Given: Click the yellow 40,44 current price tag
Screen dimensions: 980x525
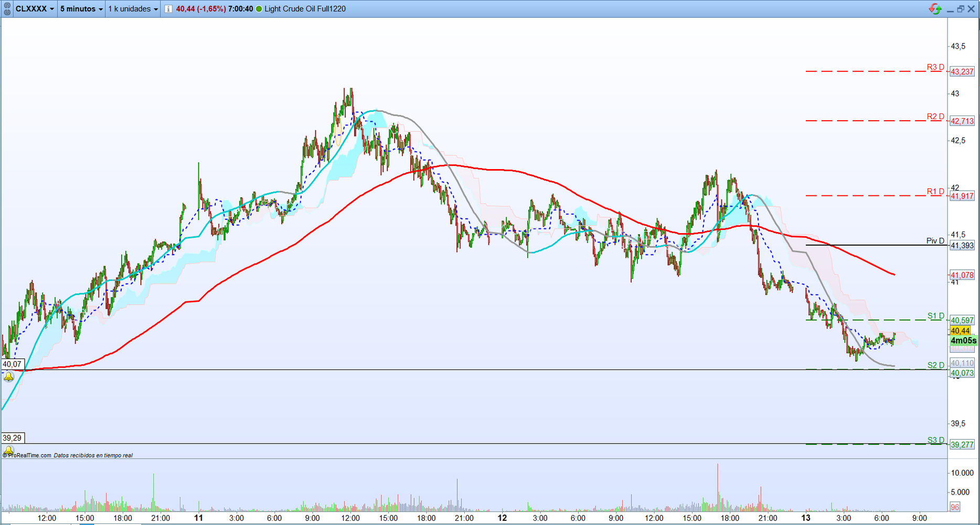Looking at the screenshot, I should tap(960, 331).
